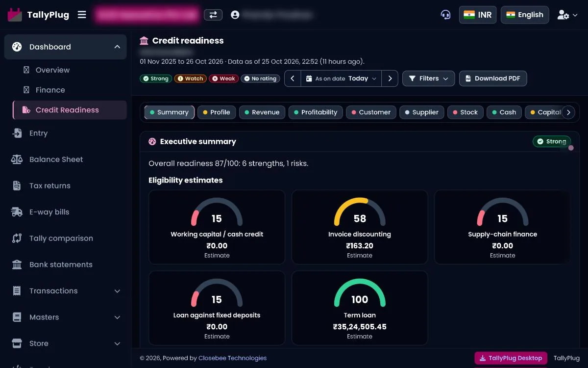Click the Invoice discounting gauge showing 58

pyautogui.click(x=360, y=212)
